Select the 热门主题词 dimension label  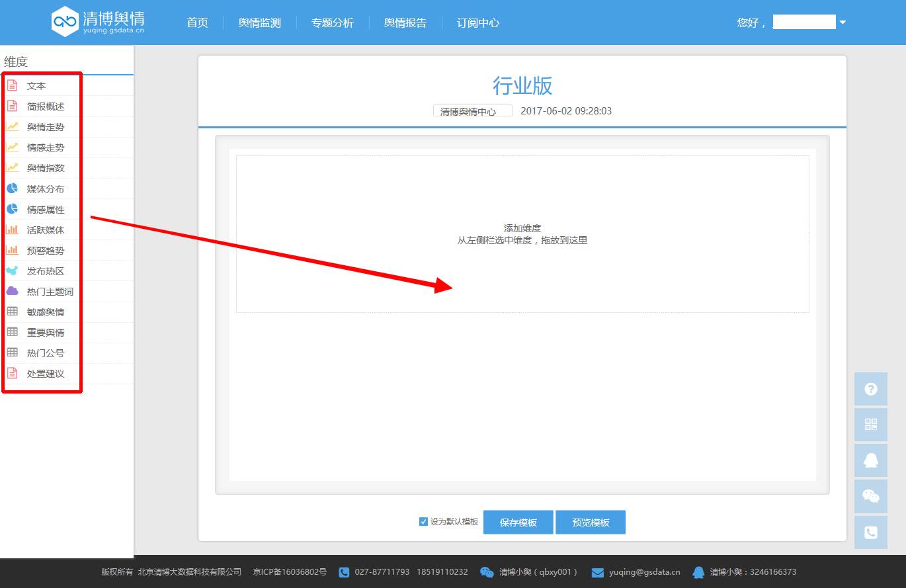(x=50, y=292)
